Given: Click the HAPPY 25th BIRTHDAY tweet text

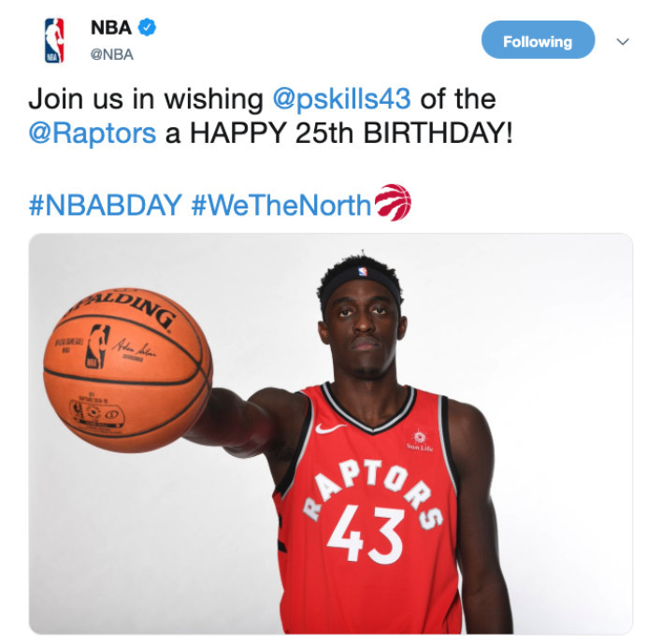Looking at the screenshot, I should point(352,133).
